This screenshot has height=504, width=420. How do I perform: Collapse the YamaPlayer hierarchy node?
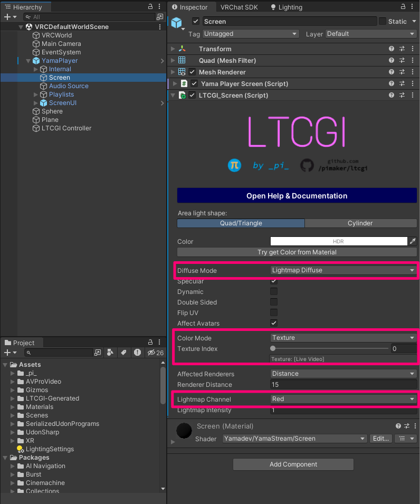click(28, 61)
